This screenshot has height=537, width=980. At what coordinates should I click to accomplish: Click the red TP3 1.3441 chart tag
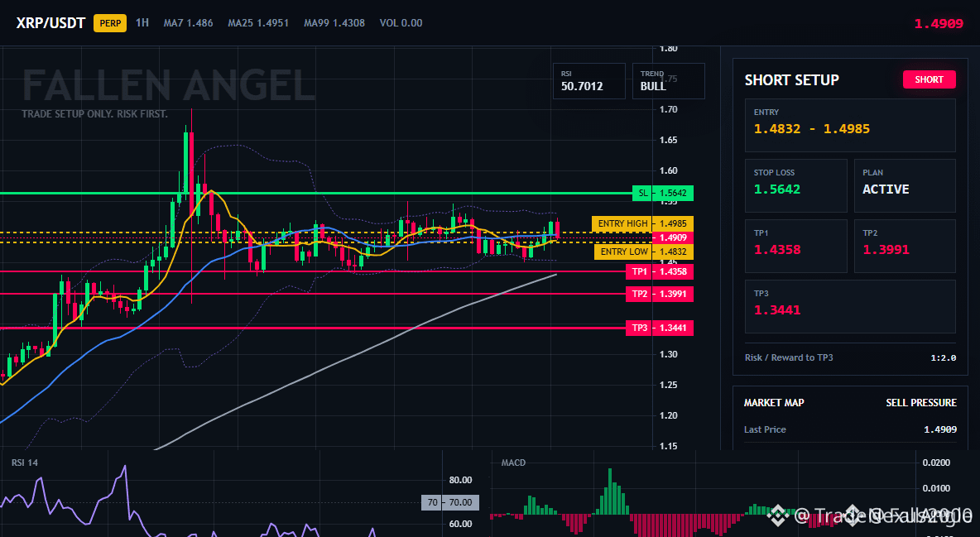pyautogui.click(x=660, y=328)
